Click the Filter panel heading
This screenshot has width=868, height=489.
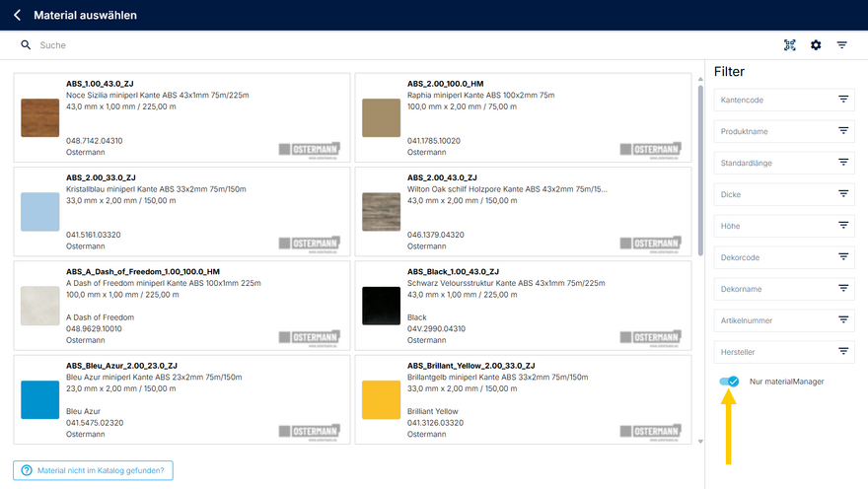tap(729, 71)
